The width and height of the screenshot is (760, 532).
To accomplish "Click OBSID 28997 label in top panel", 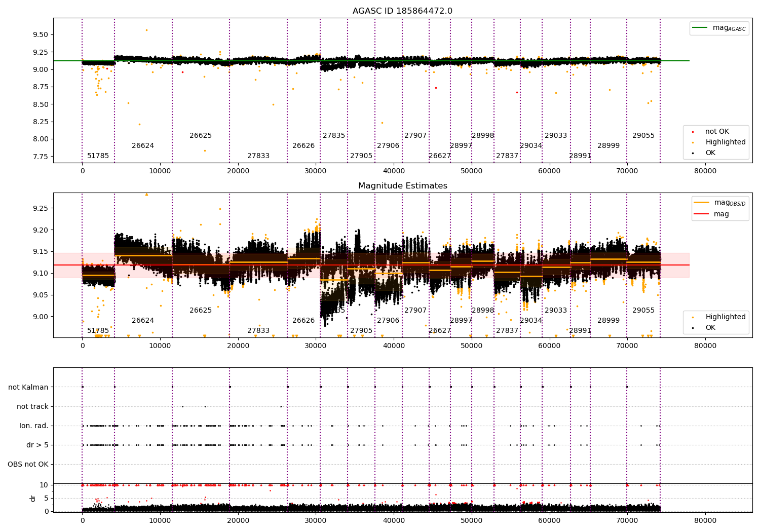I will [461, 146].
